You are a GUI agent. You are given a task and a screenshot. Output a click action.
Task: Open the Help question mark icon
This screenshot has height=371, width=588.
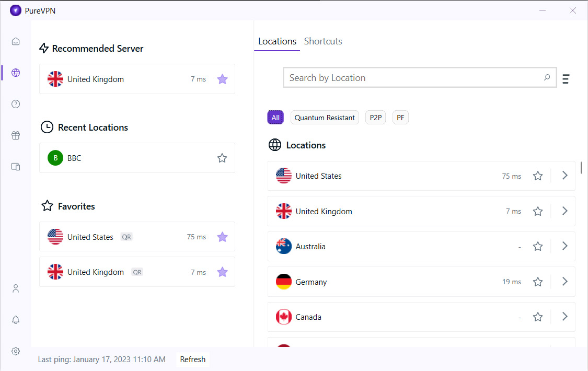coord(15,104)
